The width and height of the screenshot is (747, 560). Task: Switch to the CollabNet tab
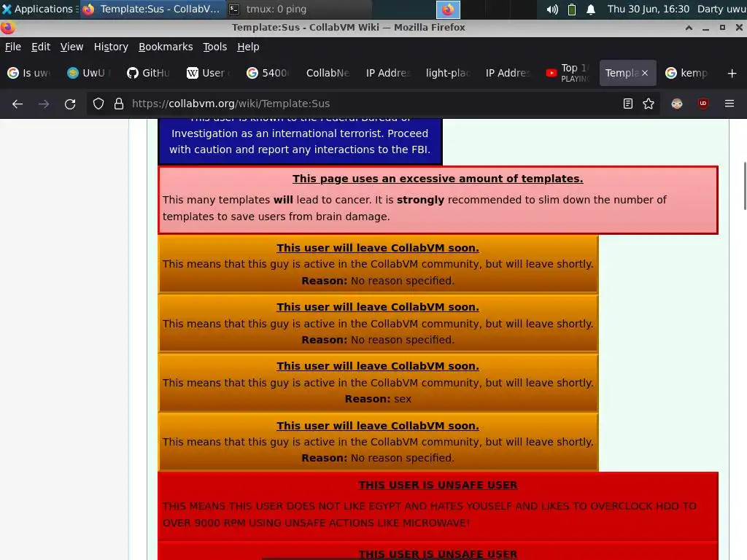pyautogui.click(x=328, y=73)
